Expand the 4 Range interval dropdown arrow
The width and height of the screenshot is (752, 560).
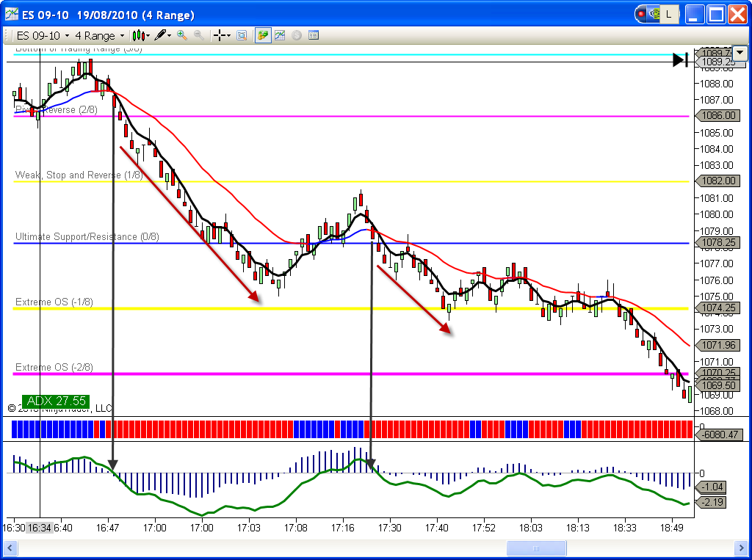tap(122, 36)
